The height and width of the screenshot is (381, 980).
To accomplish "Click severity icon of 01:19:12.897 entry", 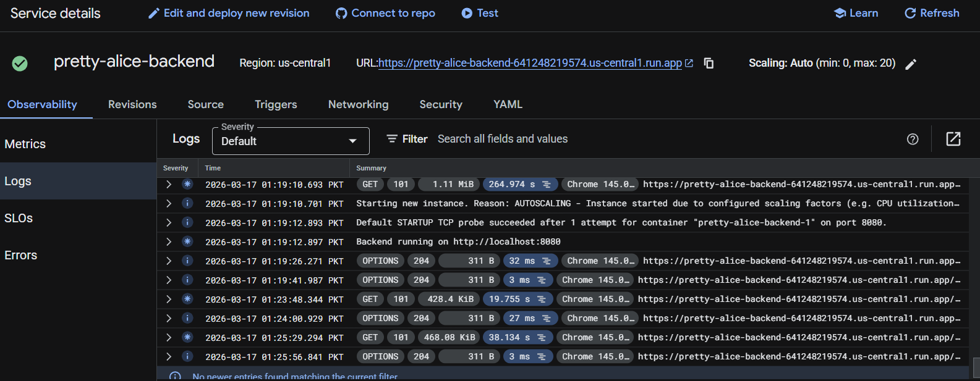I will pyautogui.click(x=187, y=241).
